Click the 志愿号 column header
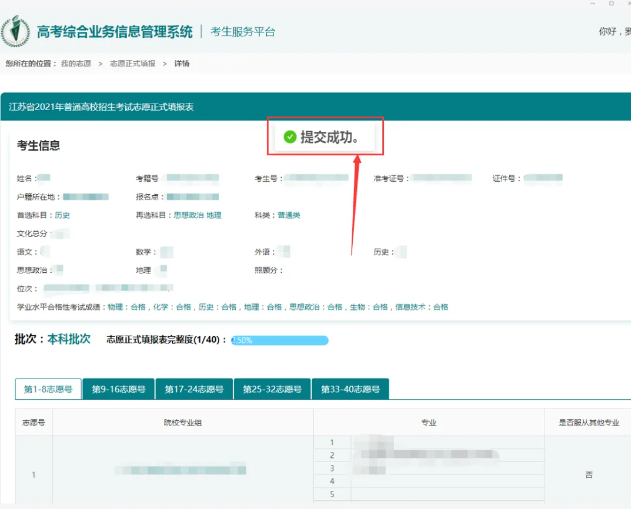This screenshot has height=510, width=631. click(x=33, y=422)
